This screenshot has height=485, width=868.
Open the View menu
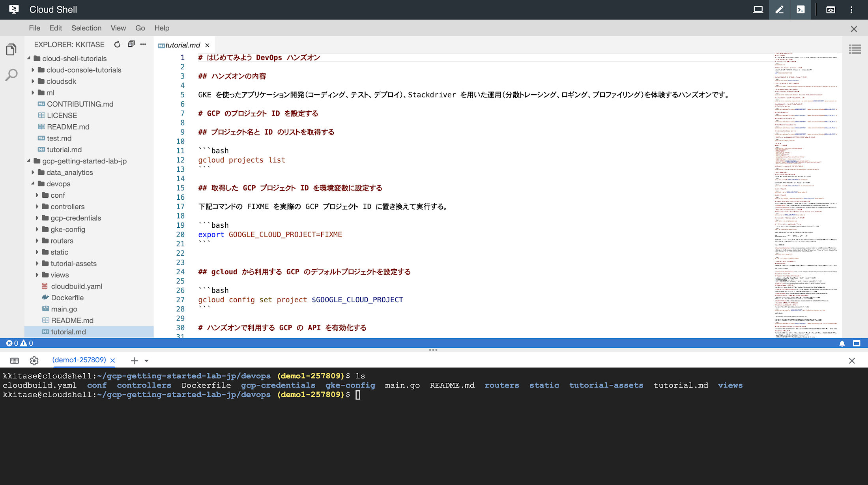click(118, 28)
